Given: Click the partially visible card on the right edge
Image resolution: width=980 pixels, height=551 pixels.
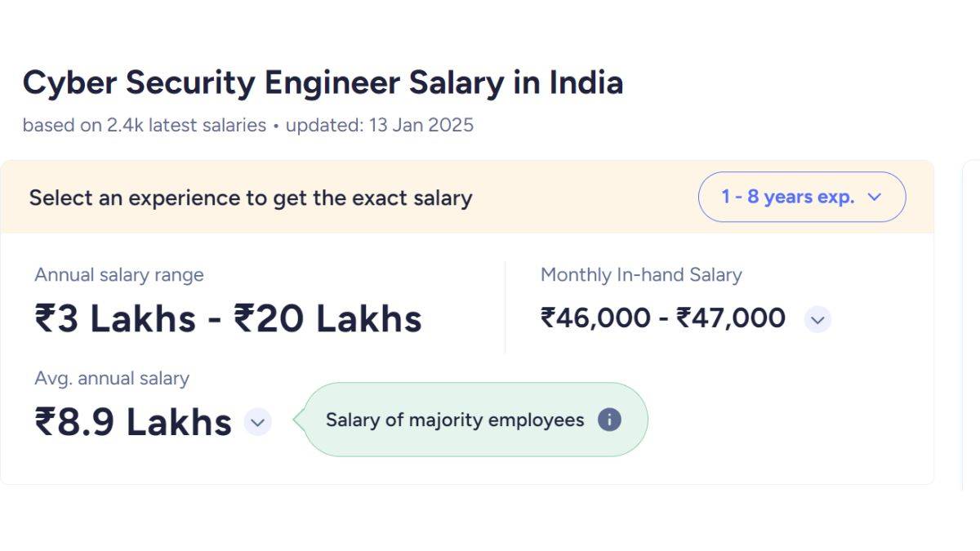Looking at the screenshot, I should click(977, 327).
